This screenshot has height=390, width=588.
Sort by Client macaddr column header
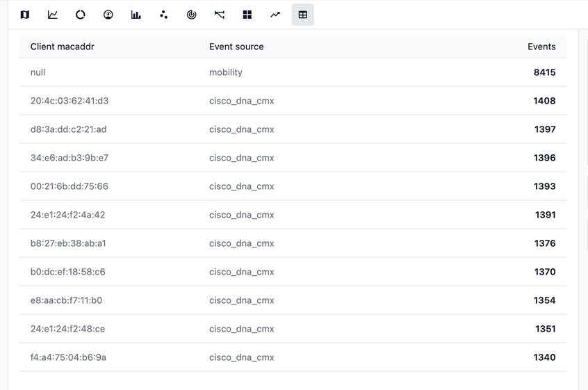coord(63,47)
